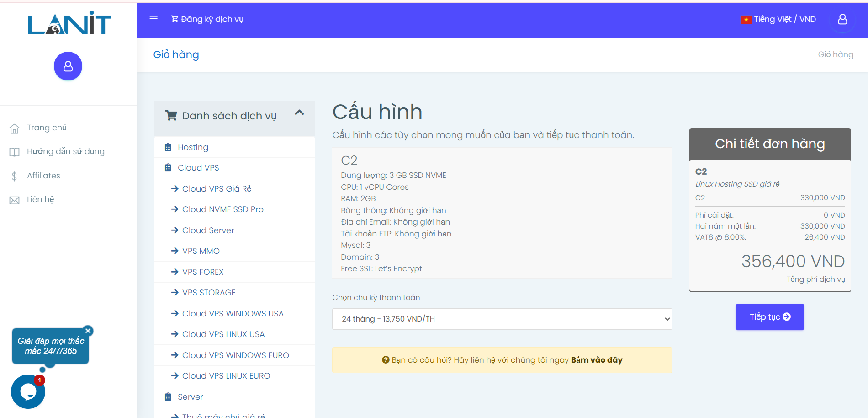This screenshot has width=868, height=418.
Task: Open the live chat bubble icon
Action: (28, 391)
